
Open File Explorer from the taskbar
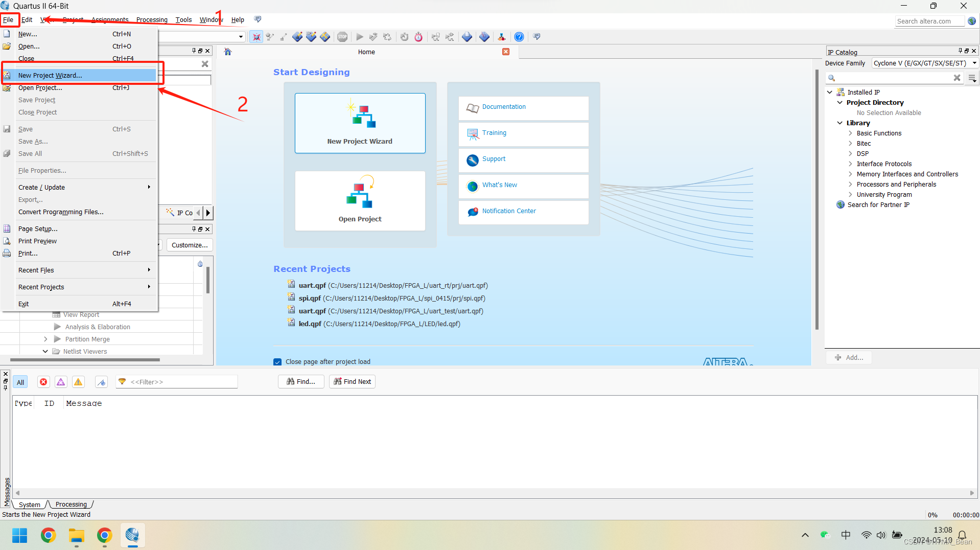click(77, 536)
